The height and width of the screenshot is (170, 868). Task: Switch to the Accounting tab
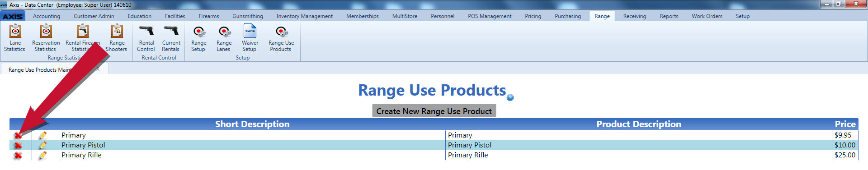[x=47, y=16]
